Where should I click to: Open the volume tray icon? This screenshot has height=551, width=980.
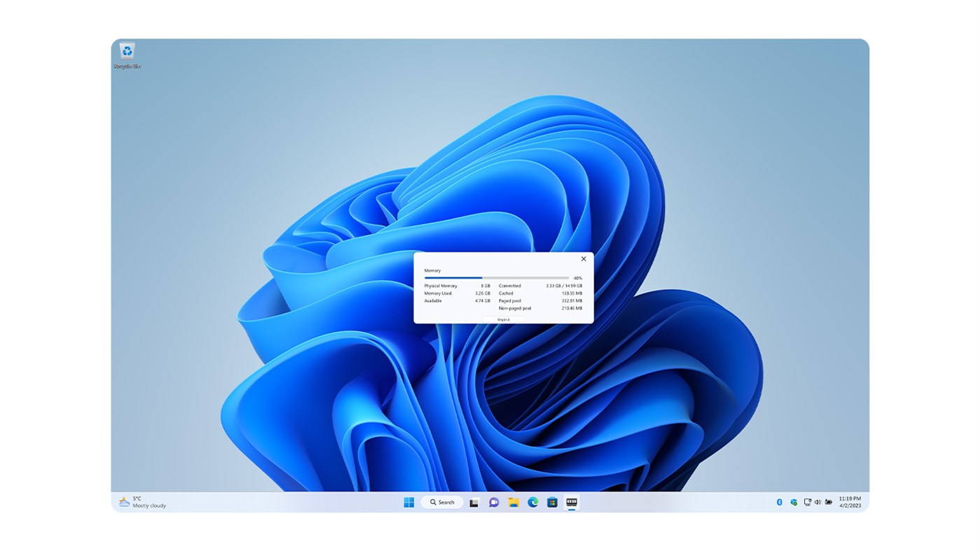(817, 502)
